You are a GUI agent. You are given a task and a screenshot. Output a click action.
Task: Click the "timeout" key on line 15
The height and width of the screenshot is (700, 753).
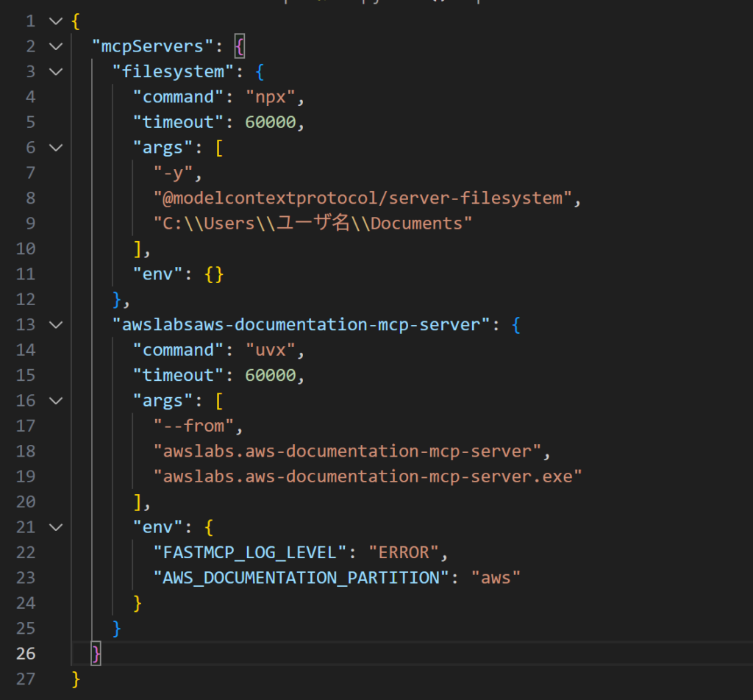coord(178,376)
